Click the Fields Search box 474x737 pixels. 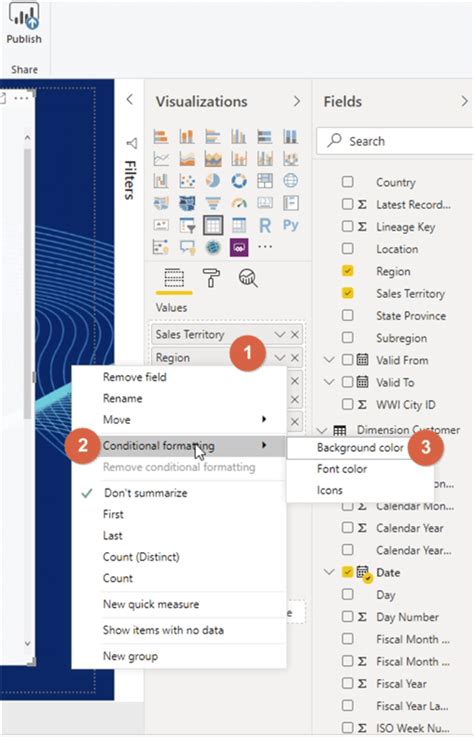tap(395, 141)
